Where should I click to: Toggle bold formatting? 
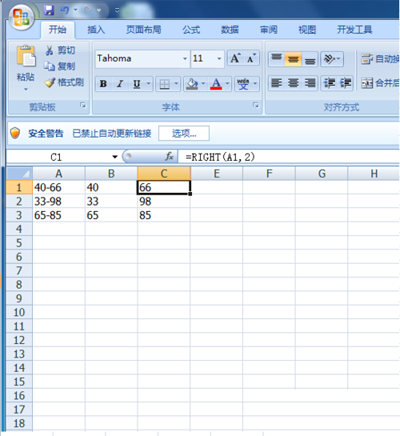pyautogui.click(x=103, y=84)
